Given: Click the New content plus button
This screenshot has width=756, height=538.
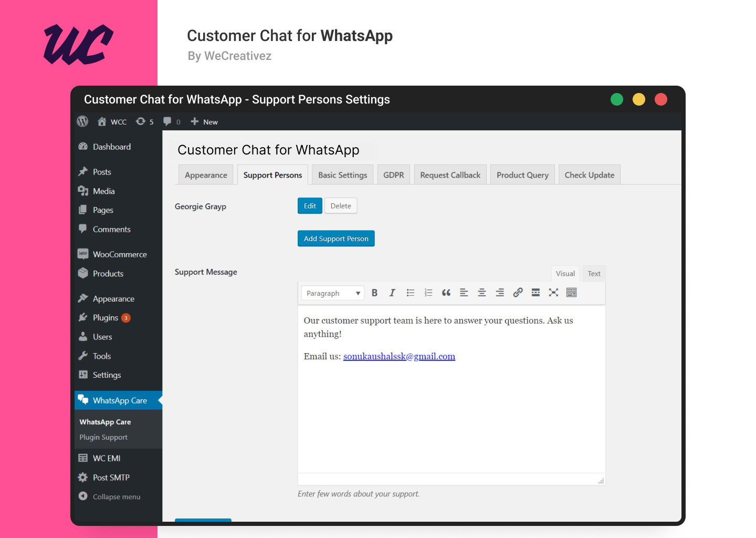Looking at the screenshot, I should [x=204, y=122].
